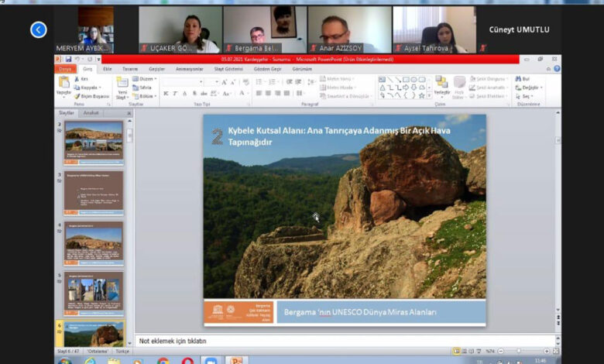The image size is (604, 364).
Task: Select the text box shape in gallery
Action: click(x=382, y=79)
